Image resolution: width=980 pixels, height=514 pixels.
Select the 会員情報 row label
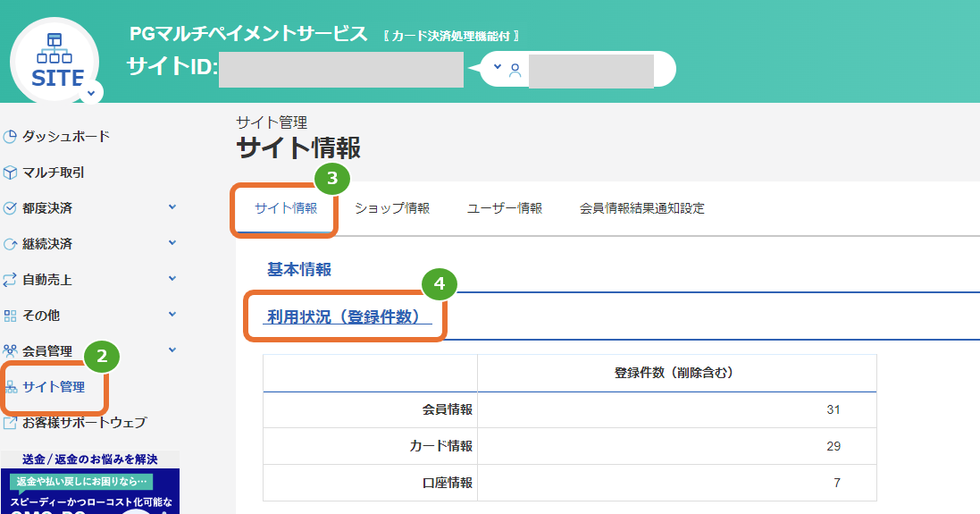tap(448, 409)
